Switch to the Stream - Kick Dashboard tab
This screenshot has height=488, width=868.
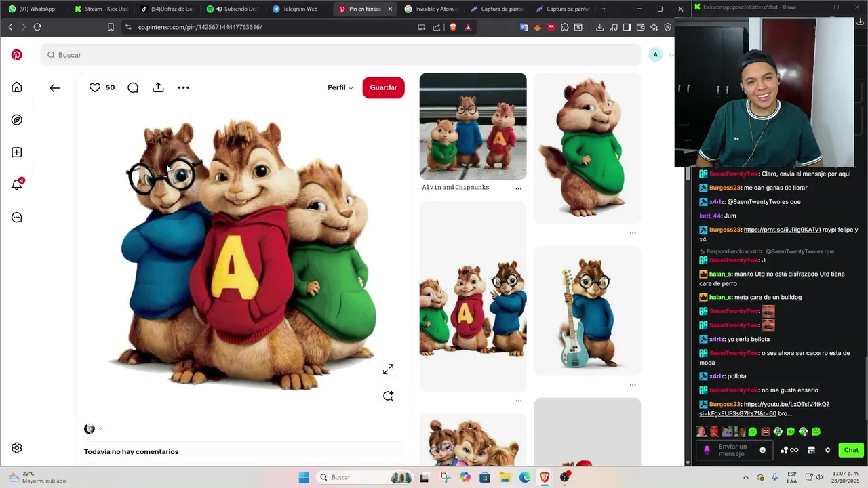[x=101, y=9]
